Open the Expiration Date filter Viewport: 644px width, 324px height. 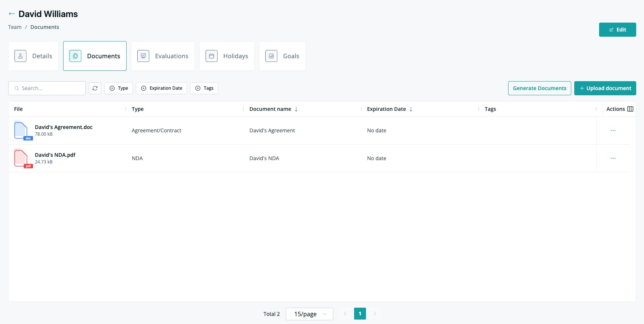[161, 88]
